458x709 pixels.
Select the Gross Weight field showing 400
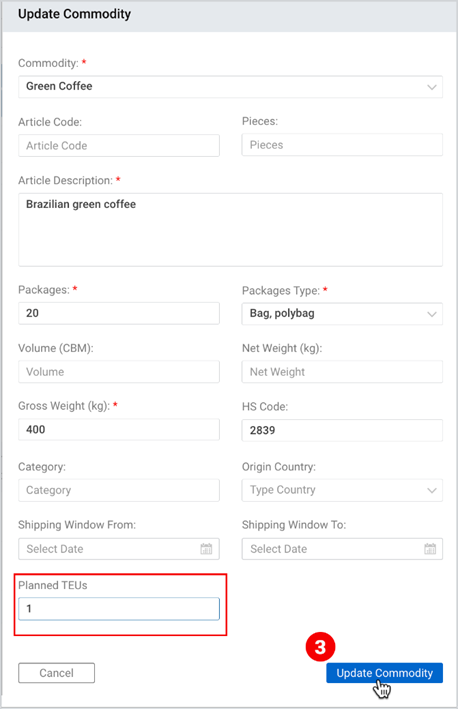[x=119, y=430]
